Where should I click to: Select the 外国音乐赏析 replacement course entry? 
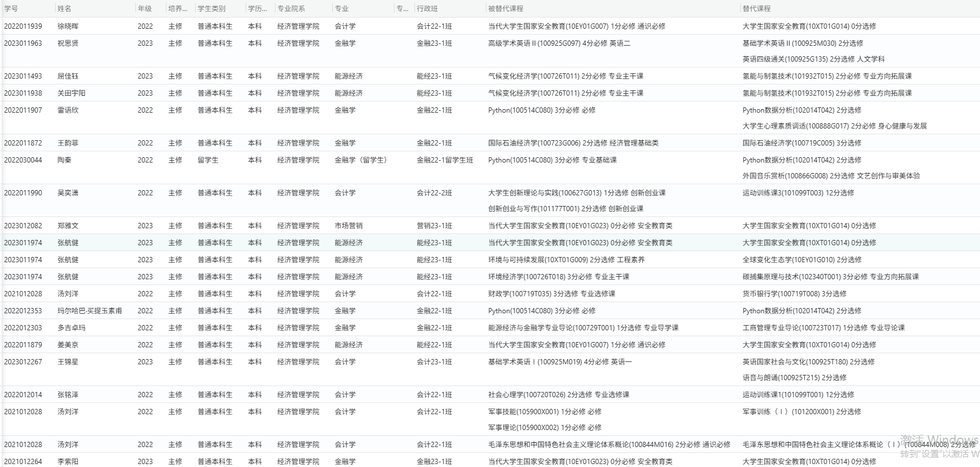[x=831, y=176]
